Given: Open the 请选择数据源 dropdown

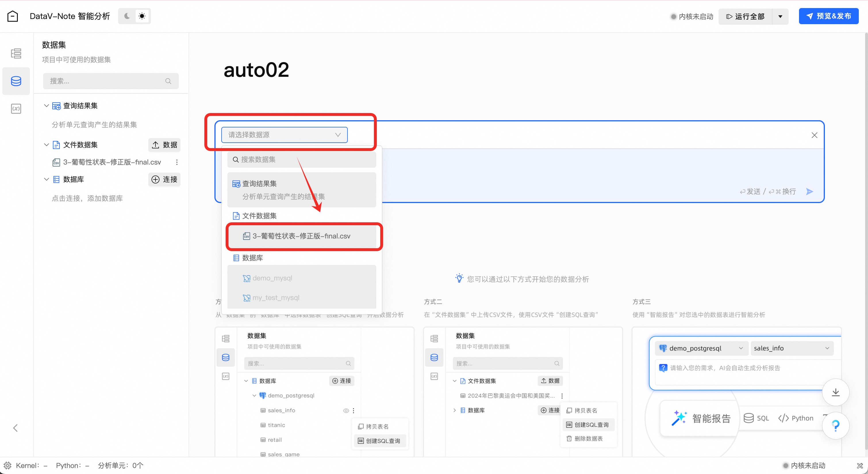Looking at the screenshot, I should (284, 135).
